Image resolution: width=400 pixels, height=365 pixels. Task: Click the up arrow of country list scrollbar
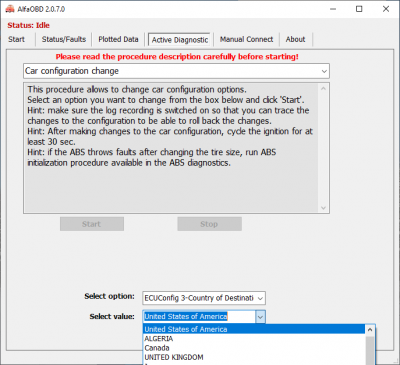coord(370,330)
